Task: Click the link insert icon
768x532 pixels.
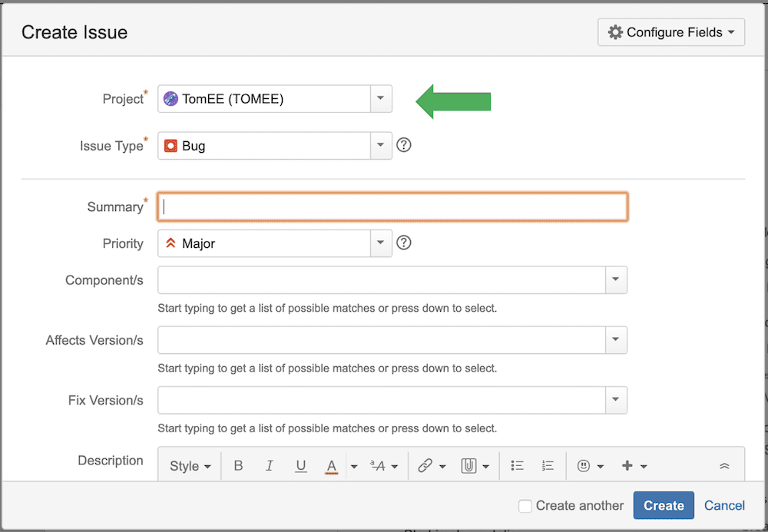Action: coord(425,466)
